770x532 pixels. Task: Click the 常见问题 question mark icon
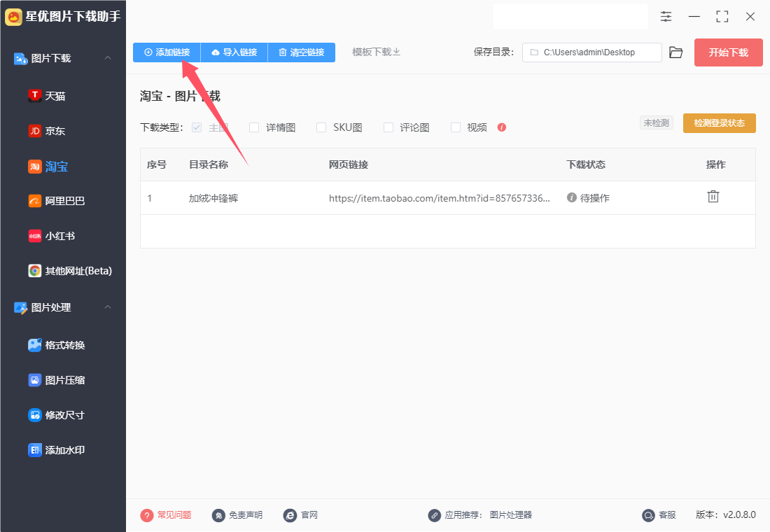[147, 514]
